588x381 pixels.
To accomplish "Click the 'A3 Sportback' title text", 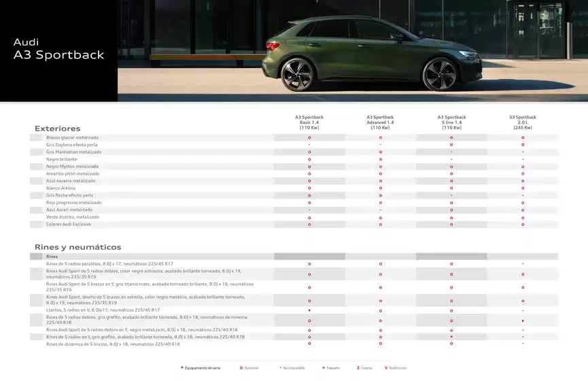I will point(59,55).
